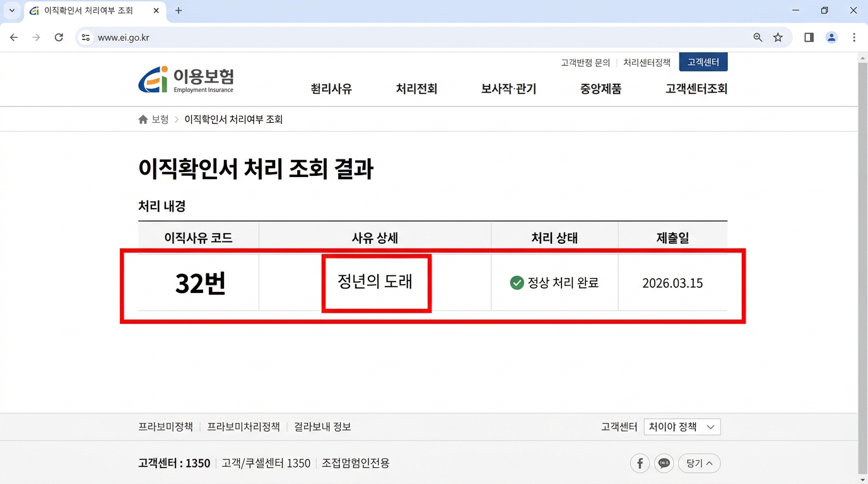The image size is (868, 484).
Task: Click the KakaoTalk chat icon
Action: [664, 463]
